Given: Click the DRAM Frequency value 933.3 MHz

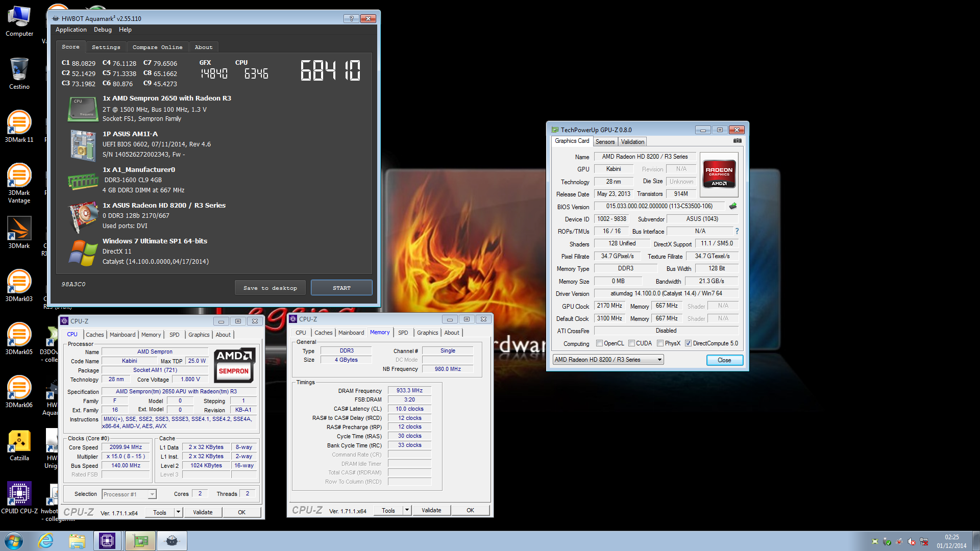Looking at the screenshot, I should pos(409,391).
